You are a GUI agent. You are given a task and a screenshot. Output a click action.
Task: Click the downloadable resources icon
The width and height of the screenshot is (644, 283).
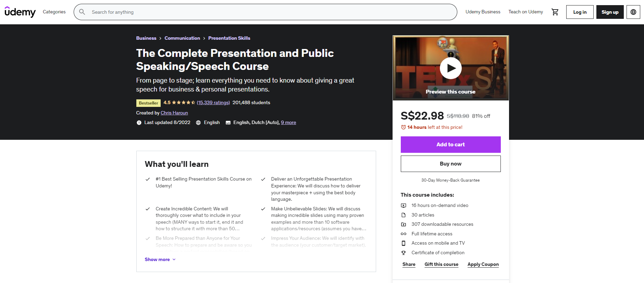pos(404,224)
